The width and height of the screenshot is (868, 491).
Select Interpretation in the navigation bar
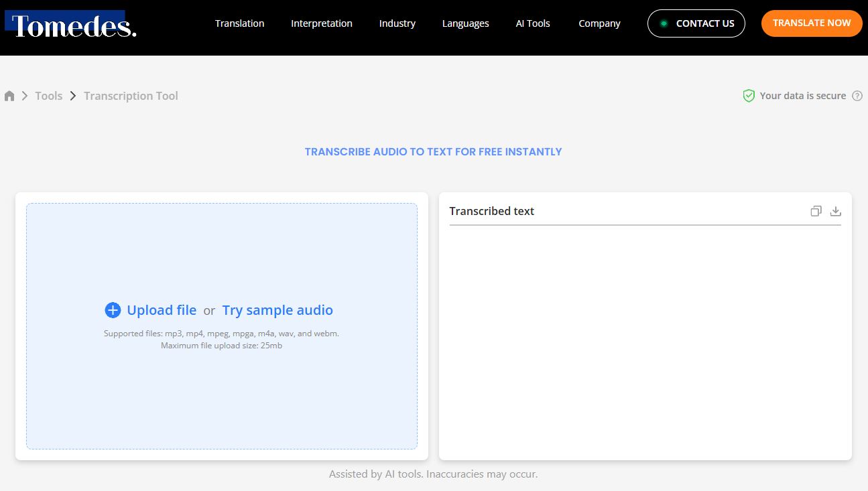321,23
